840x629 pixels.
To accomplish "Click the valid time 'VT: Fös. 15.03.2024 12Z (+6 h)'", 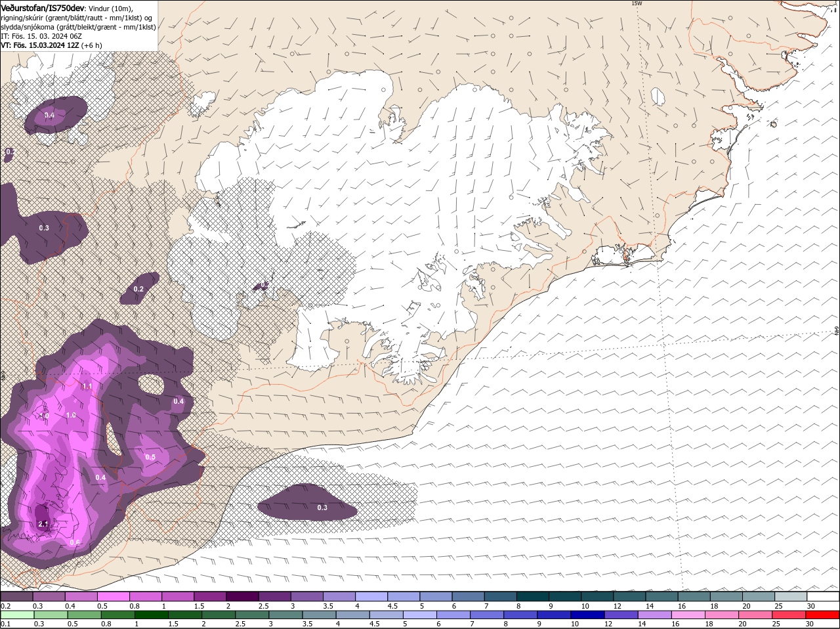I will (x=51, y=45).
